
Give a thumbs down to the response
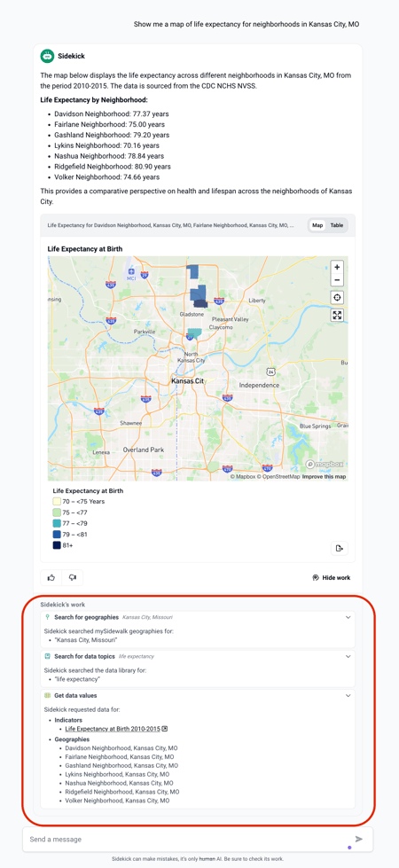[x=73, y=577]
